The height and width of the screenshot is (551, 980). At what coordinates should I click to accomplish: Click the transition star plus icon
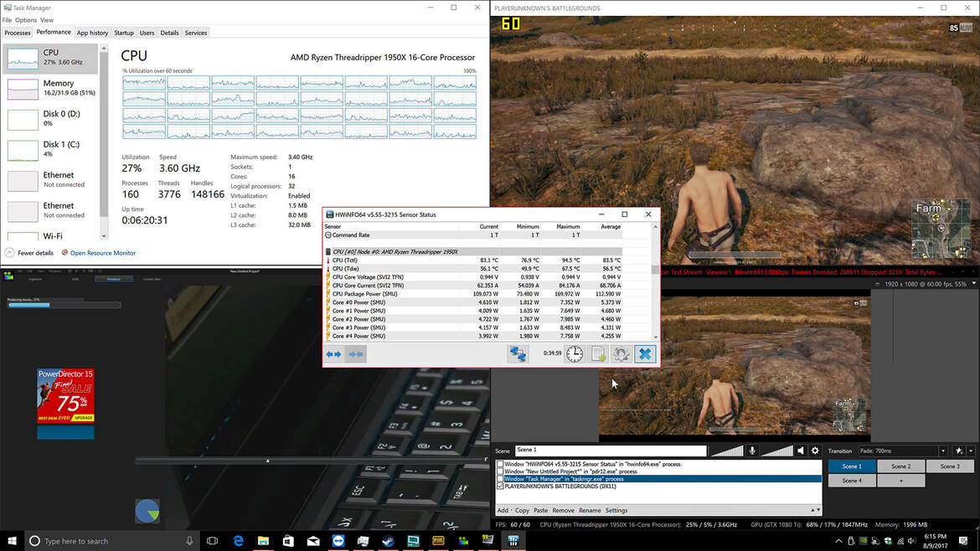[959, 451]
